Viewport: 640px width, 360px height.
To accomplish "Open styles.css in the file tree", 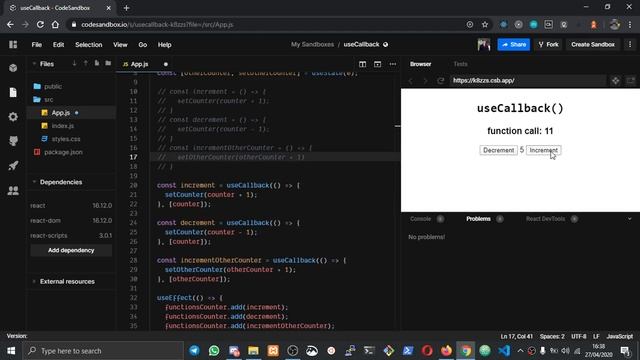I will click(66, 139).
